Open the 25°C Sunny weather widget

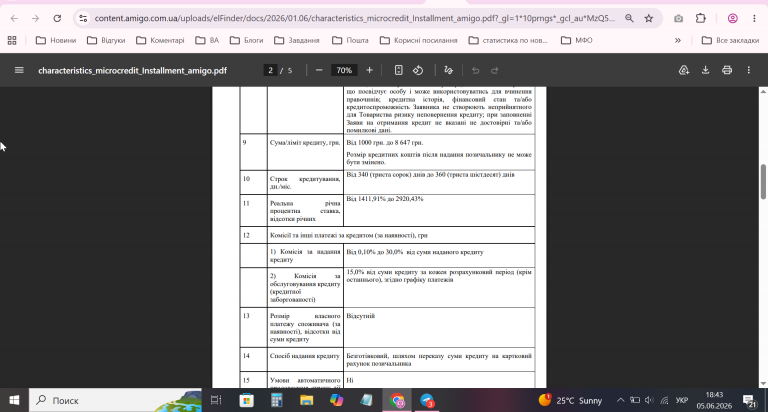[570, 400]
